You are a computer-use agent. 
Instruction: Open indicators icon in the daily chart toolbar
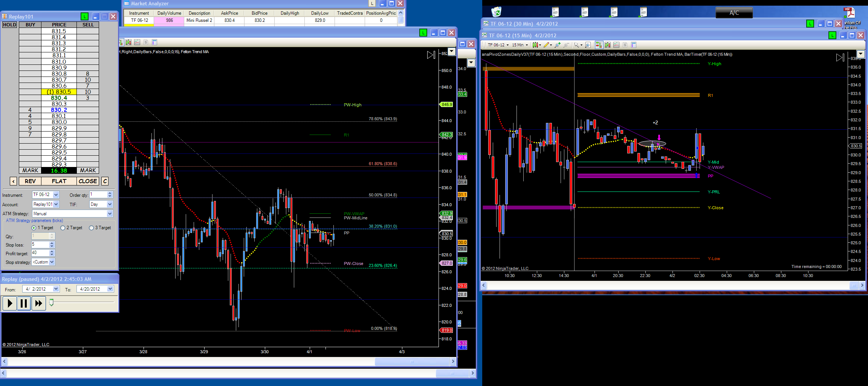tap(137, 42)
